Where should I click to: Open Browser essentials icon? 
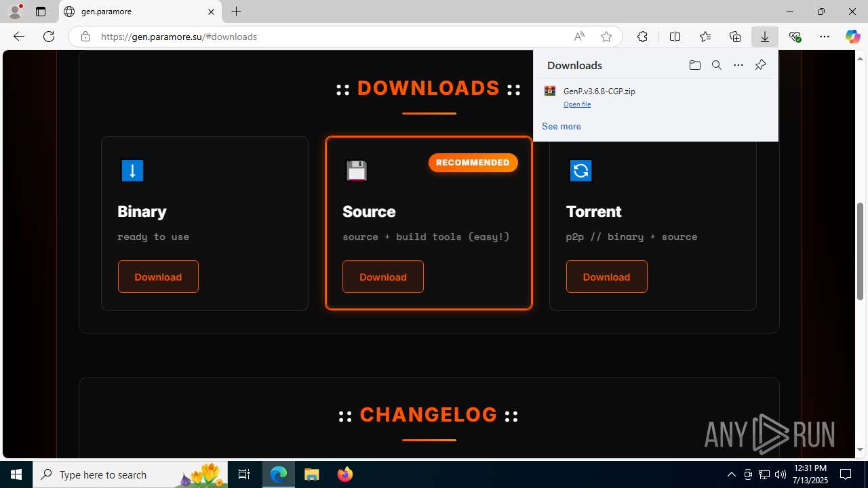coord(795,37)
